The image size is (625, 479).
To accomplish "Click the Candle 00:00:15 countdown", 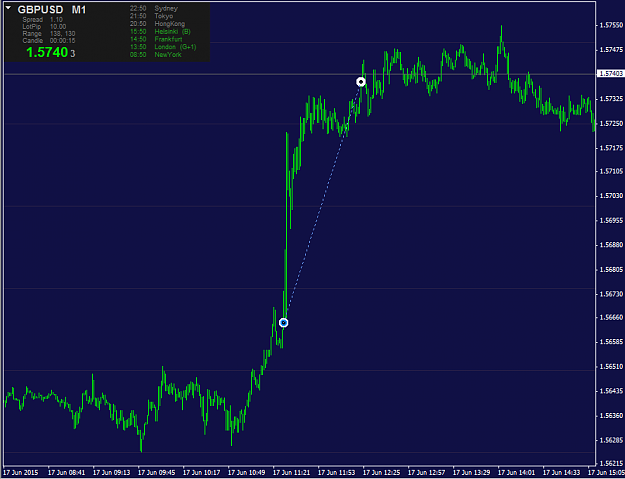I will [49, 41].
